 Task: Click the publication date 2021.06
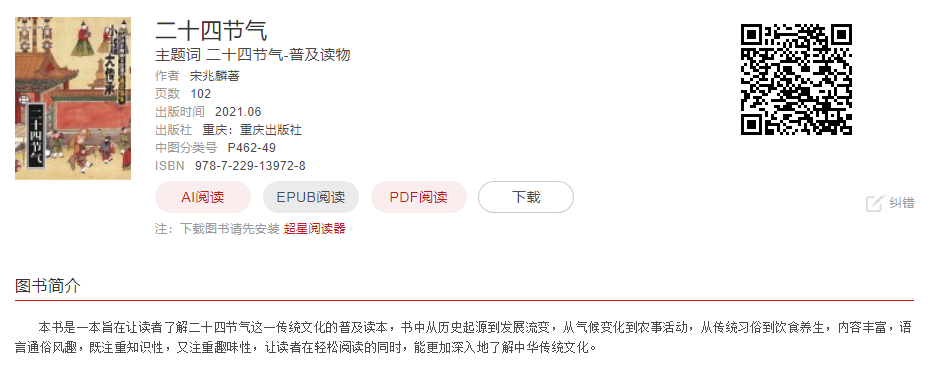238,112
